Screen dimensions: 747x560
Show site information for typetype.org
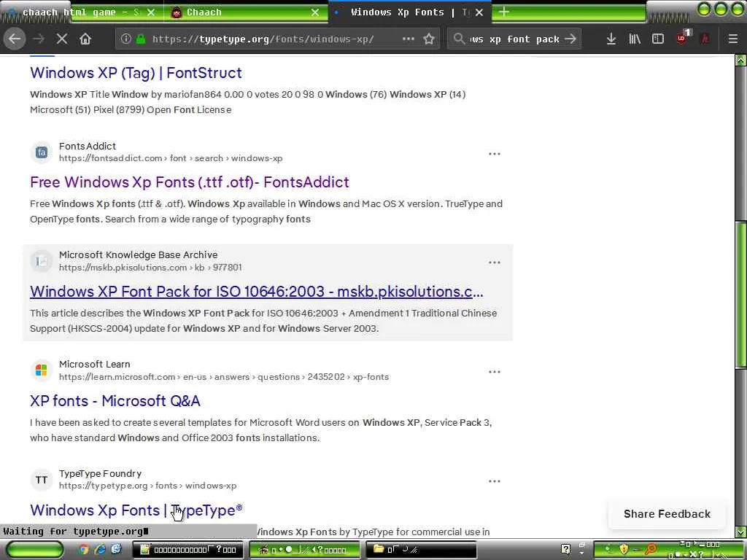125,39
